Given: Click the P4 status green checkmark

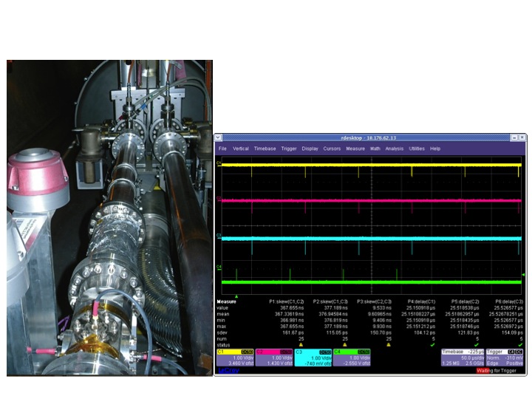Looking at the screenshot, I should point(432,345).
